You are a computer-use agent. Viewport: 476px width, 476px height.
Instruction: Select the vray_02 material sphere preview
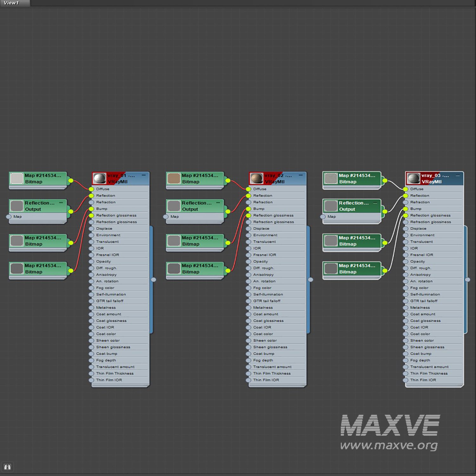(256, 179)
